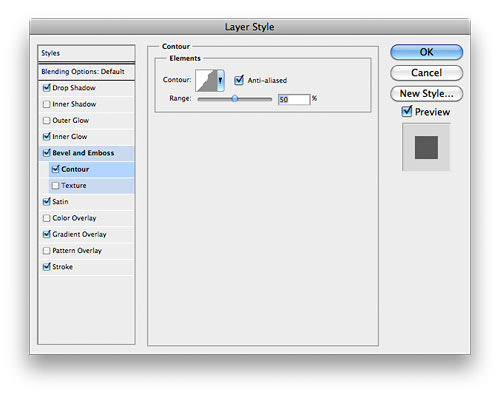Select the Satin effect entry
Screen dimensions: 500x395
[87, 202]
